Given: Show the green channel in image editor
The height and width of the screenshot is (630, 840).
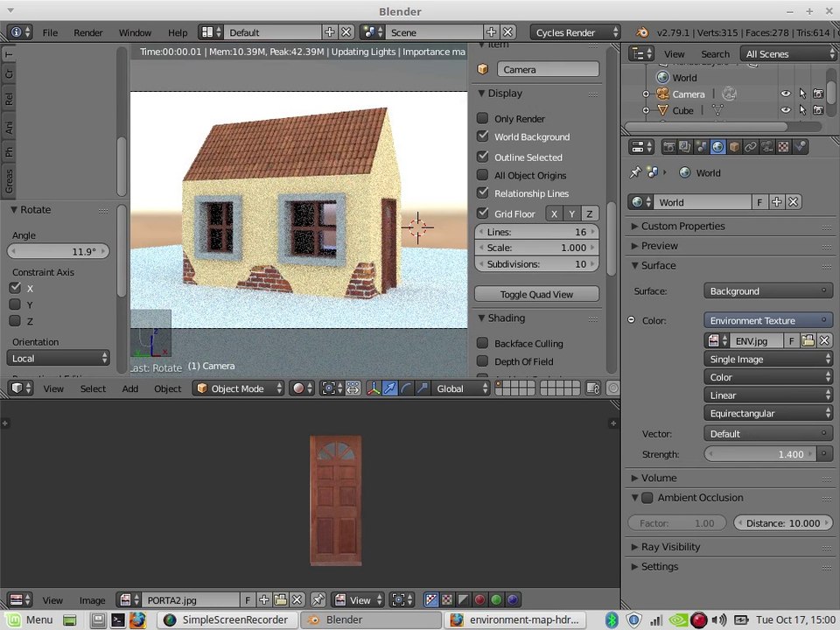Looking at the screenshot, I should [497, 600].
